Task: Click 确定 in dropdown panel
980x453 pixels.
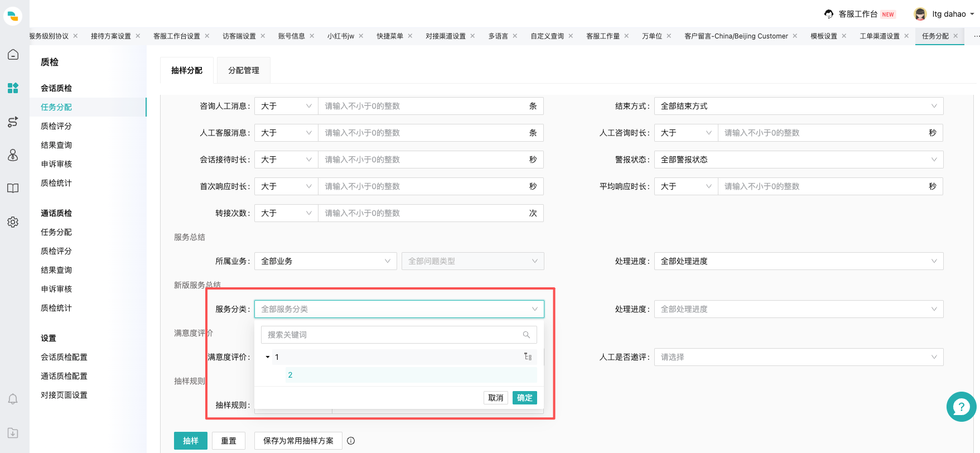Action: click(525, 398)
